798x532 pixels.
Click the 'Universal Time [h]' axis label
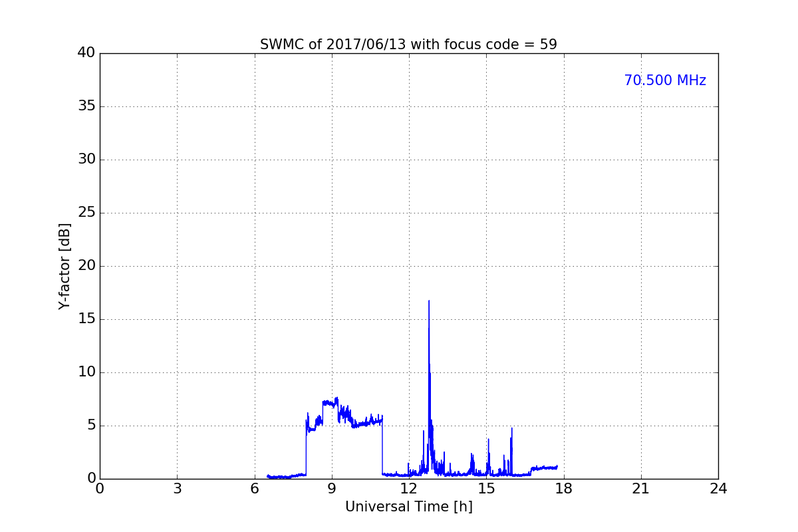(408, 507)
